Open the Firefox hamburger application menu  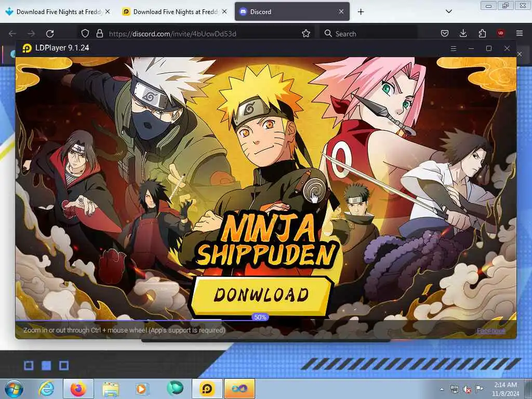click(x=520, y=33)
